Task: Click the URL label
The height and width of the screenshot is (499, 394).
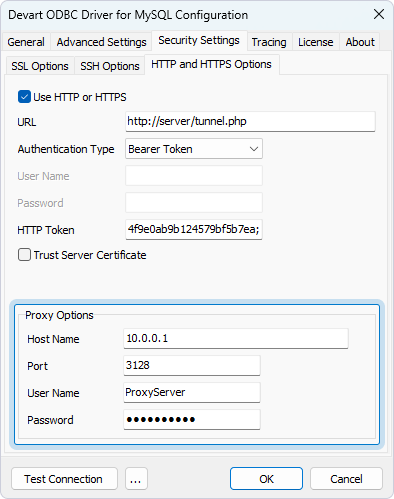Action: [27, 122]
